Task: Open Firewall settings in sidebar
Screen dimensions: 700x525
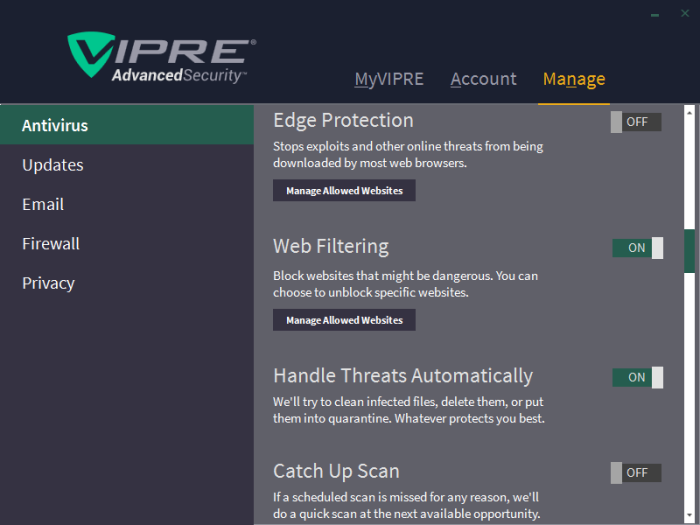Action: [127, 243]
